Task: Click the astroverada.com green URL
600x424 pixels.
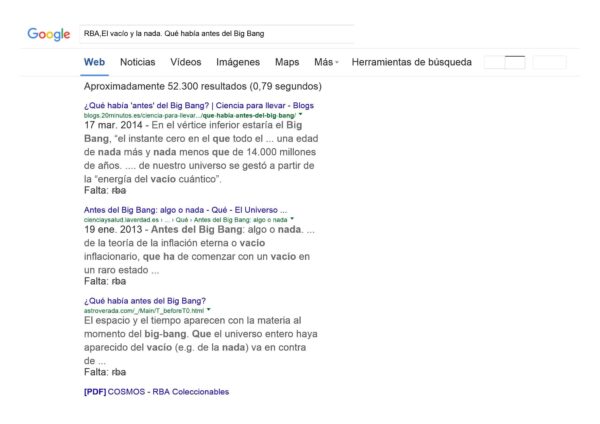Action: click(144, 310)
